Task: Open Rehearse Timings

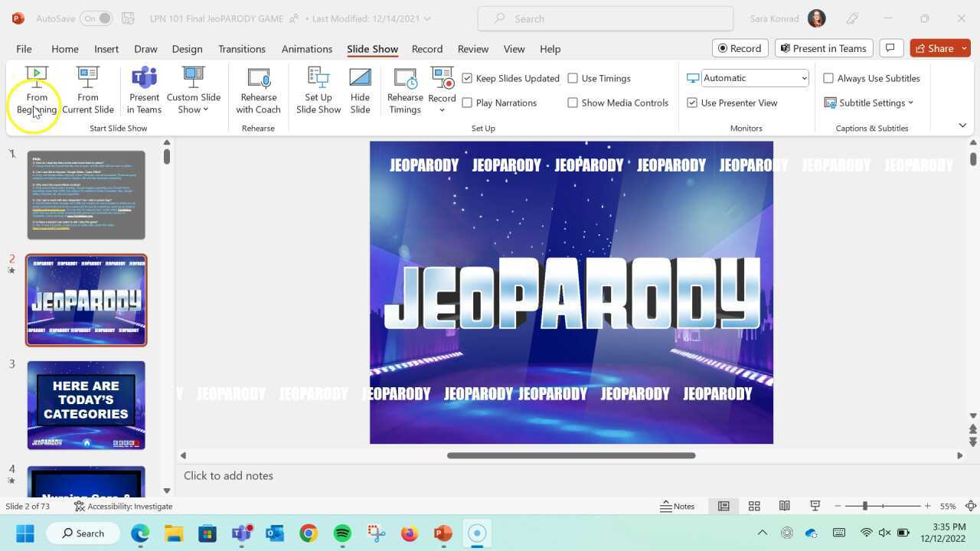Action: [405, 90]
